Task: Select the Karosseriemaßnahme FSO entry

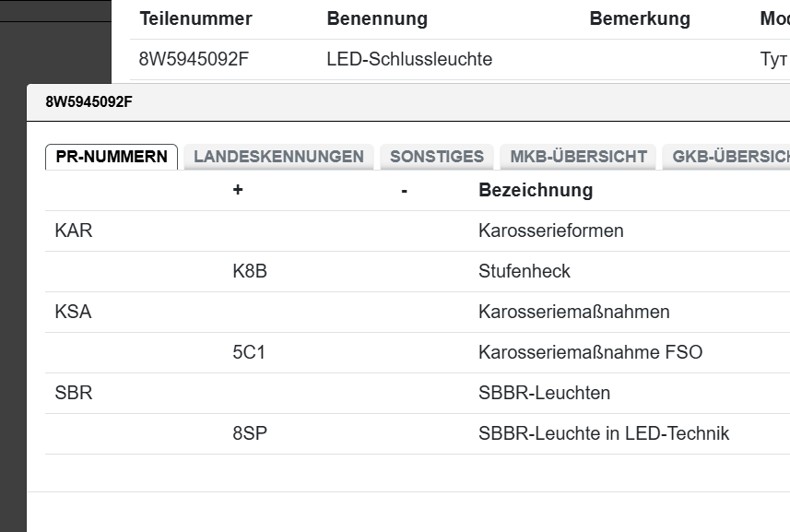Action: pyautogui.click(x=590, y=352)
